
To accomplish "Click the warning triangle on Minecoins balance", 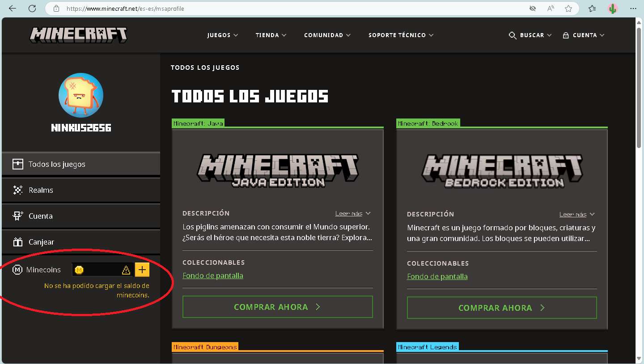I will coord(126,270).
